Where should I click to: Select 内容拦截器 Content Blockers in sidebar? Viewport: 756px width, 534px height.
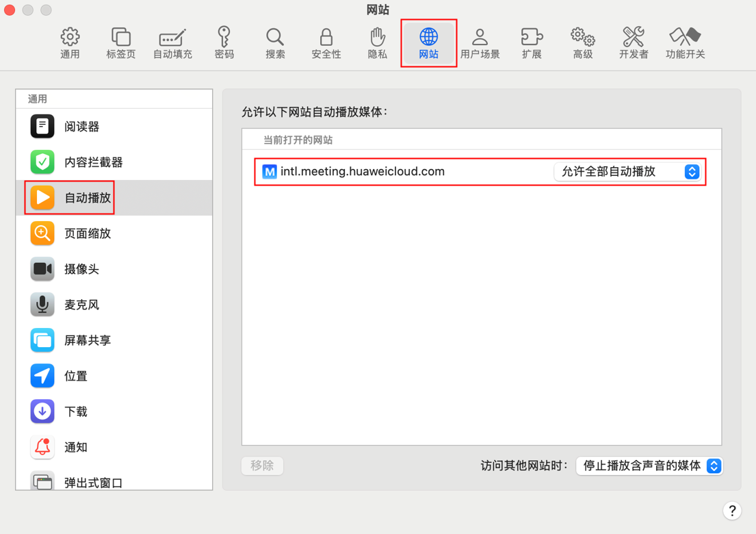click(114, 162)
